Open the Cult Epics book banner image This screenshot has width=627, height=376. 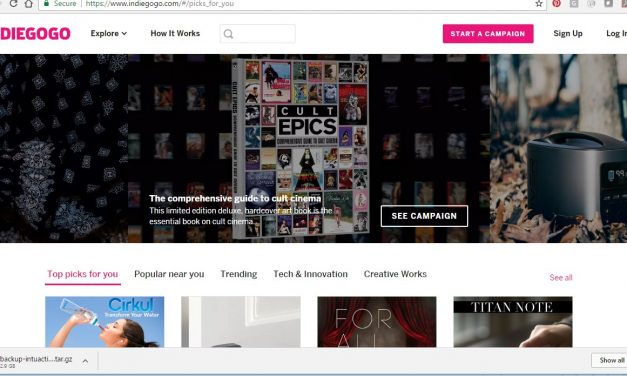[x=300, y=148]
